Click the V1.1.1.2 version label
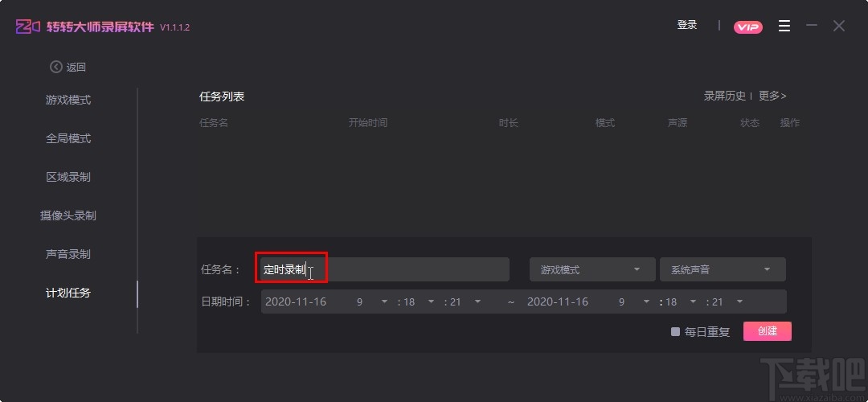The width and height of the screenshot is (868, 402). click(x=175, y=27)
